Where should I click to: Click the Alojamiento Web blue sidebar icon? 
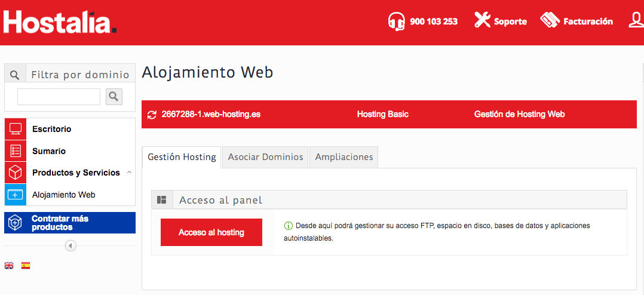click(15, 195)
